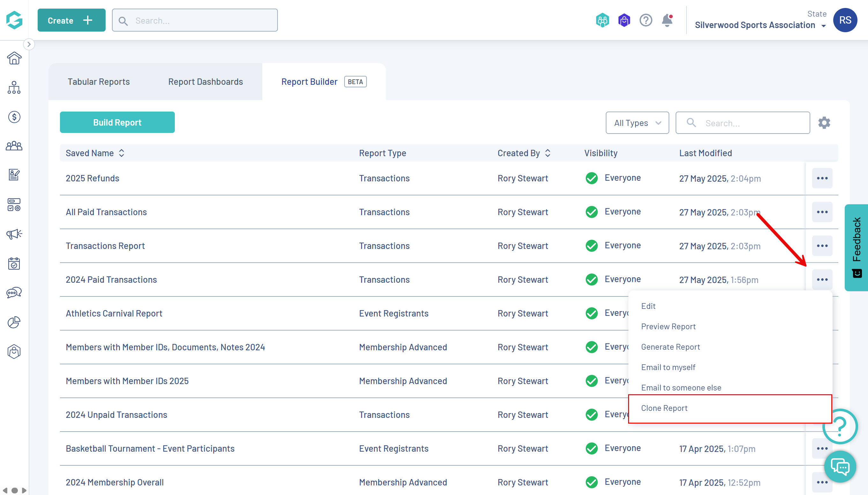868x495 pixels.
Task: Open the Finances dollar icon in sidebar
Action: click(14, 117)
